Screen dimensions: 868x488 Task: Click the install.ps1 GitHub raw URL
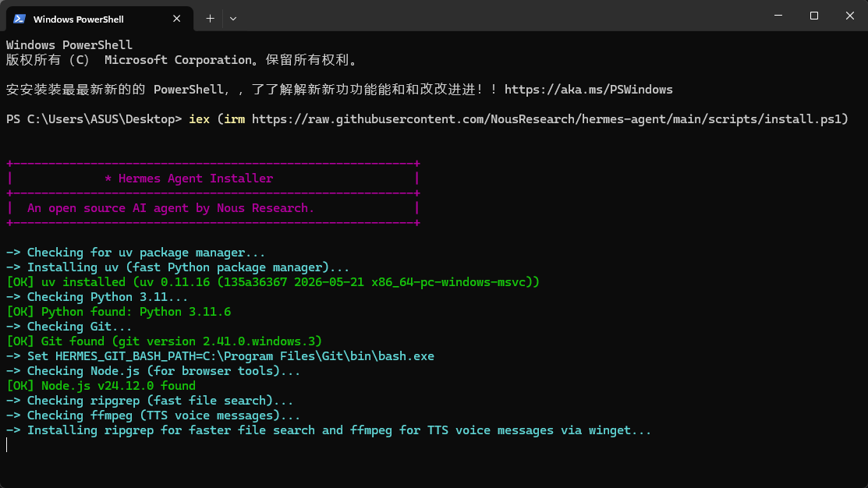click(547, 119)
